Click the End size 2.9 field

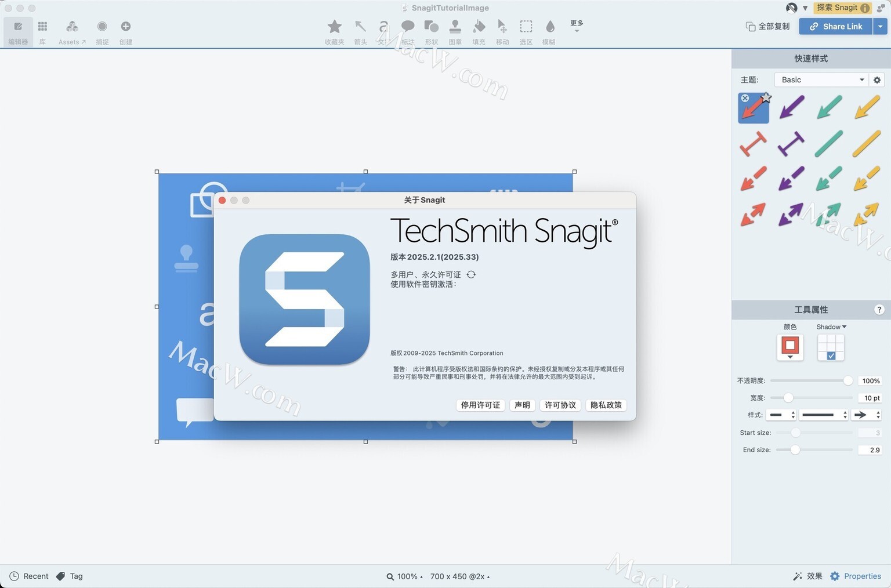tap(870, 450)
